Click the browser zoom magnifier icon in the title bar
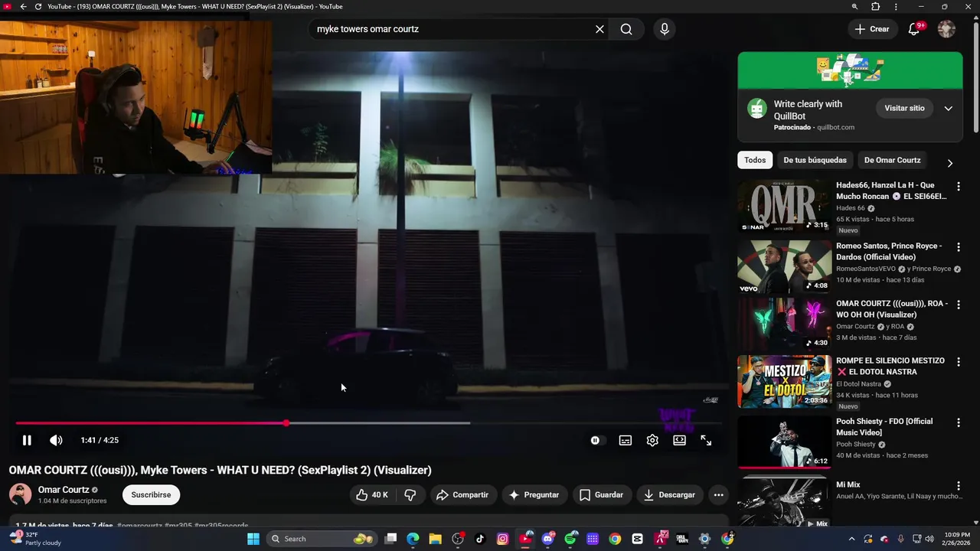980x551 pixels. 854,6
